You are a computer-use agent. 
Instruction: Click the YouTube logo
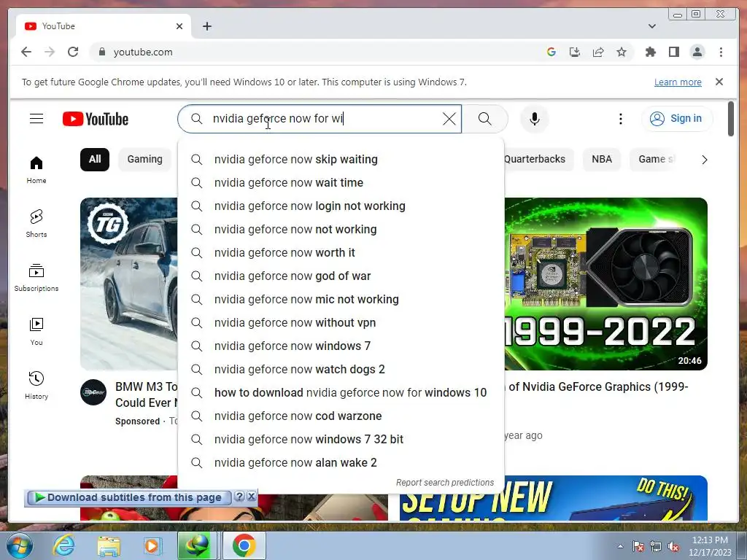click(x=96, y=119)
